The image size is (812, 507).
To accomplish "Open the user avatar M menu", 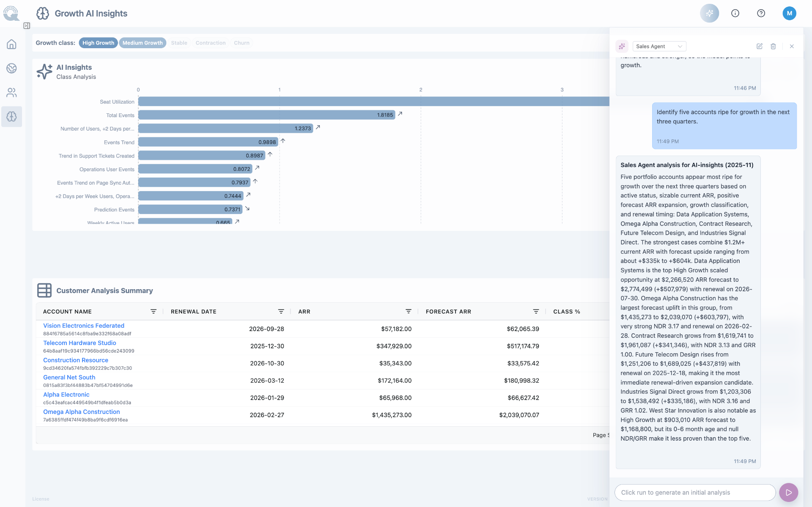I will click(789, 13).
